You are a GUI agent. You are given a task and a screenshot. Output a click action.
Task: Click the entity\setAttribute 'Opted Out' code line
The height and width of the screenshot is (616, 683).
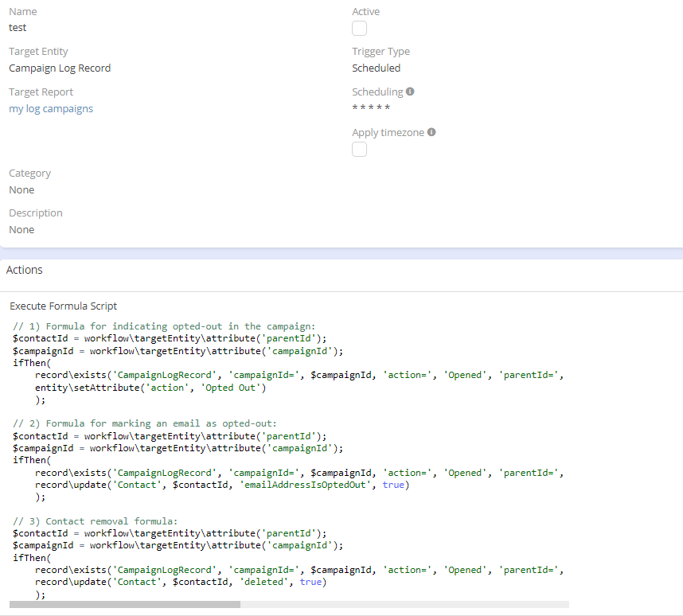click(x=150, y=388)
